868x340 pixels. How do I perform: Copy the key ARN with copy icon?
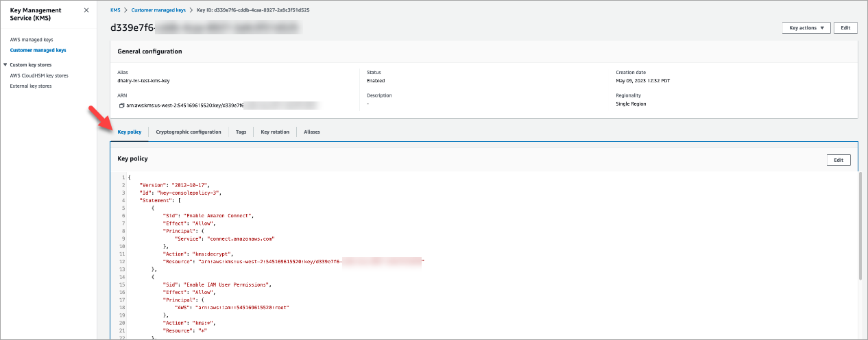(x=121, y=106)
